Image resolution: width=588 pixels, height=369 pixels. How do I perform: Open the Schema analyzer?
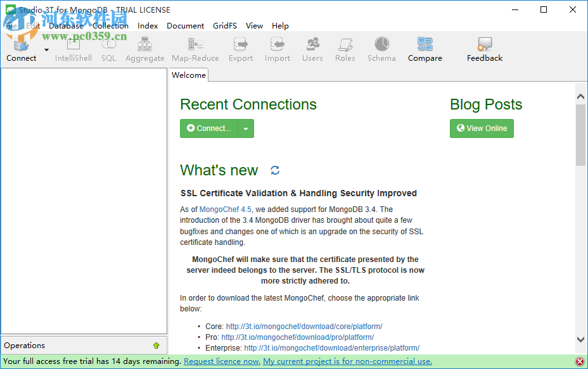(381, 49)
